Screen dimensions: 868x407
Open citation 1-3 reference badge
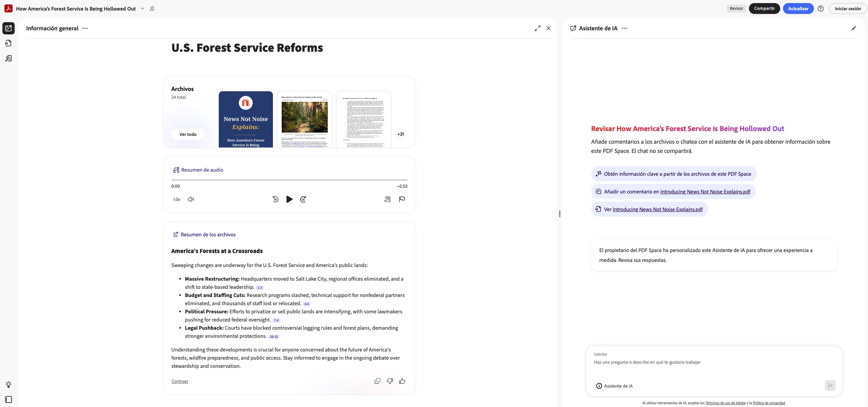click(x=260, y=288)
